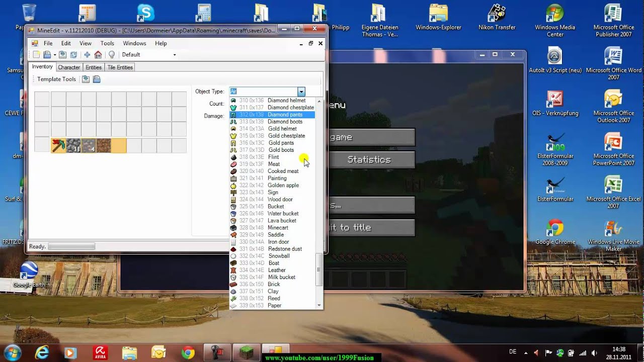Image resolution: width=644 pixels, height=362 pixels.
Task: Click the object list scrollbar down arrow
Action: click(318, 305)
